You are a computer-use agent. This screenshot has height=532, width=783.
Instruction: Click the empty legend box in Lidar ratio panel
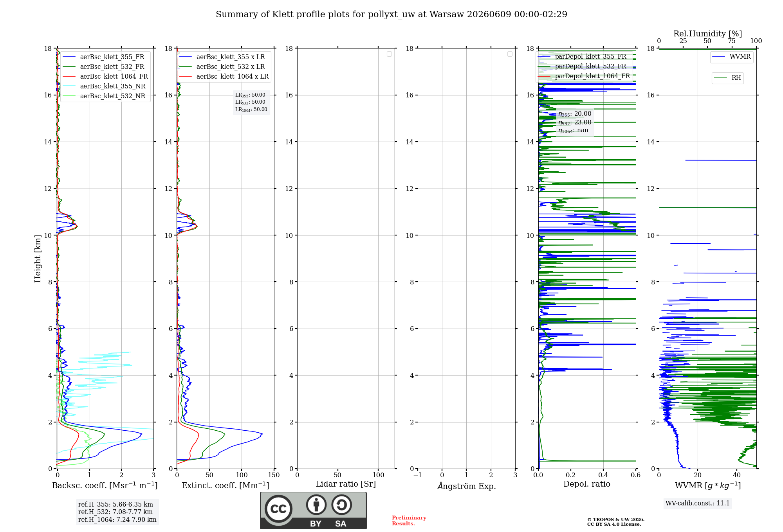[x=389, y=54]
